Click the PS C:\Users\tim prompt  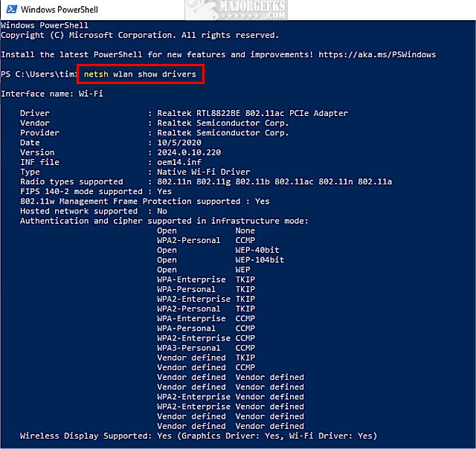[x=38, y=74]
